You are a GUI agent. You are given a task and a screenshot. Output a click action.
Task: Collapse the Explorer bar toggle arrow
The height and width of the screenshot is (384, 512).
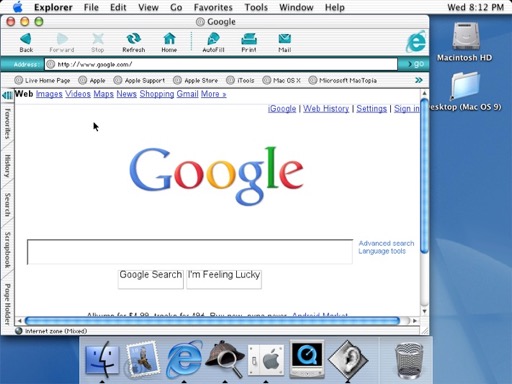coord(7,95)
